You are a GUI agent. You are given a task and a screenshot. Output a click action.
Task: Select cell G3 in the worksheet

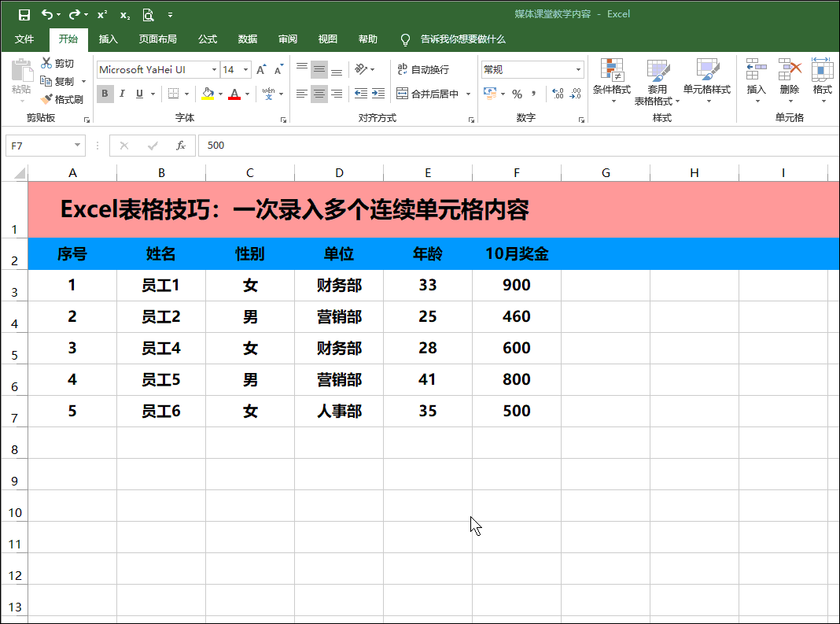click(x=606, y=285)
